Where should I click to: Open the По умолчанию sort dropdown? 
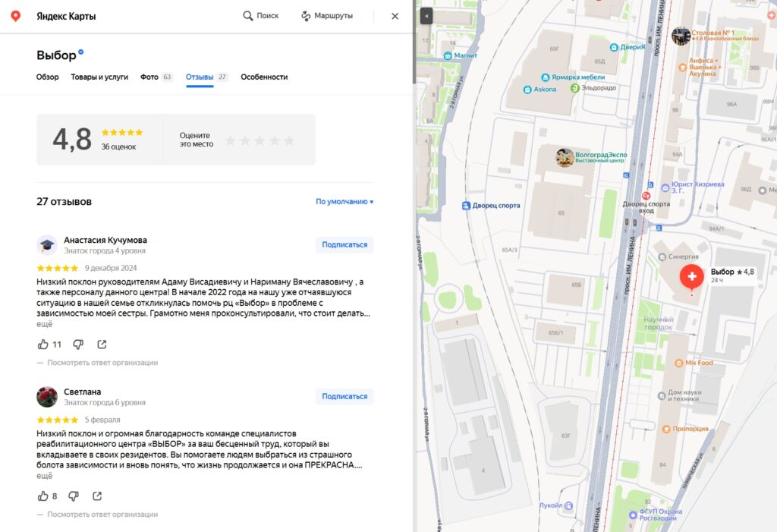(x=345, y=202)
